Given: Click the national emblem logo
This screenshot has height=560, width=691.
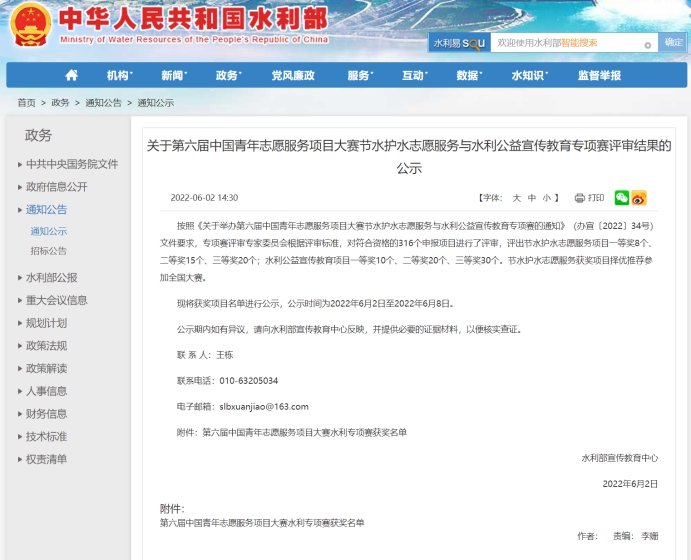Looking at the screenshot, I should [28, 24].
